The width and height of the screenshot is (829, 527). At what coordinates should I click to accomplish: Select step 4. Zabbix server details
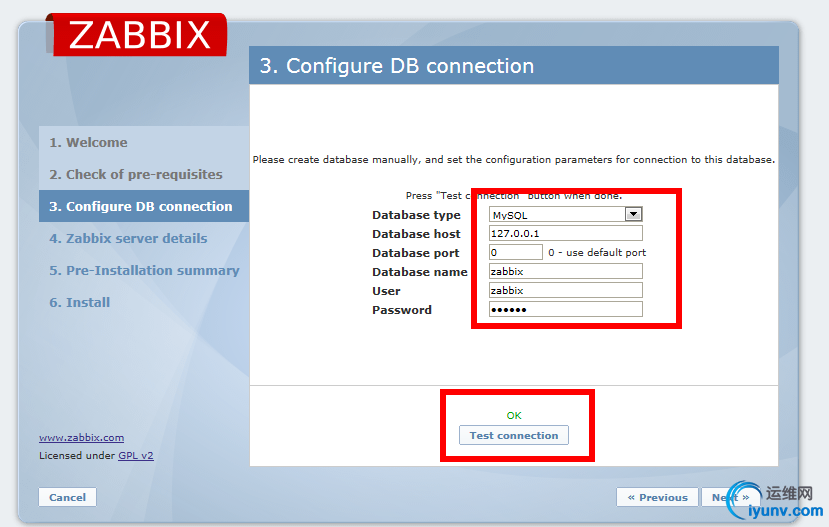point(128,238)
